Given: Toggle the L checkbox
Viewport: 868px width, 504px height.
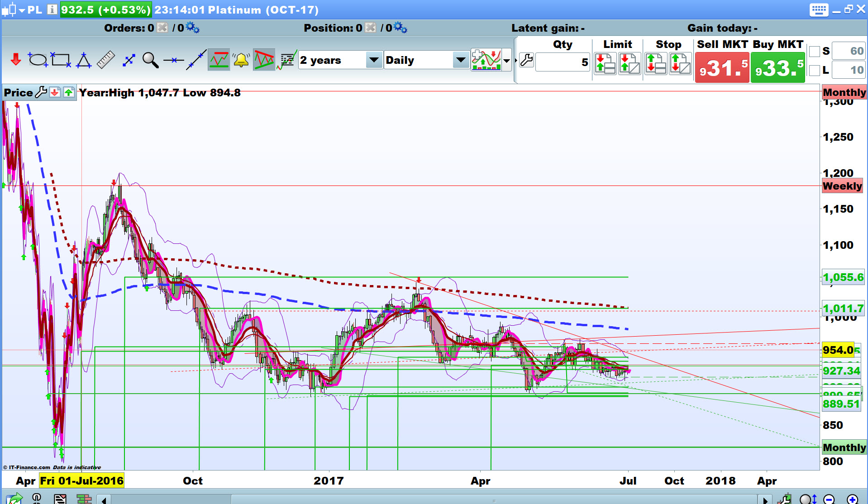Looking at the screenshot, I should [x=815, y=70].
